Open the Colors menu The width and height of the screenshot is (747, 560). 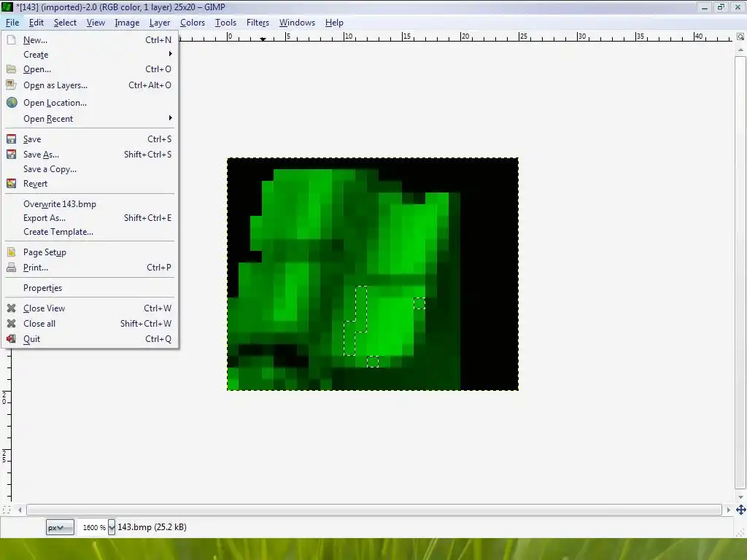(x=193, y=23)
